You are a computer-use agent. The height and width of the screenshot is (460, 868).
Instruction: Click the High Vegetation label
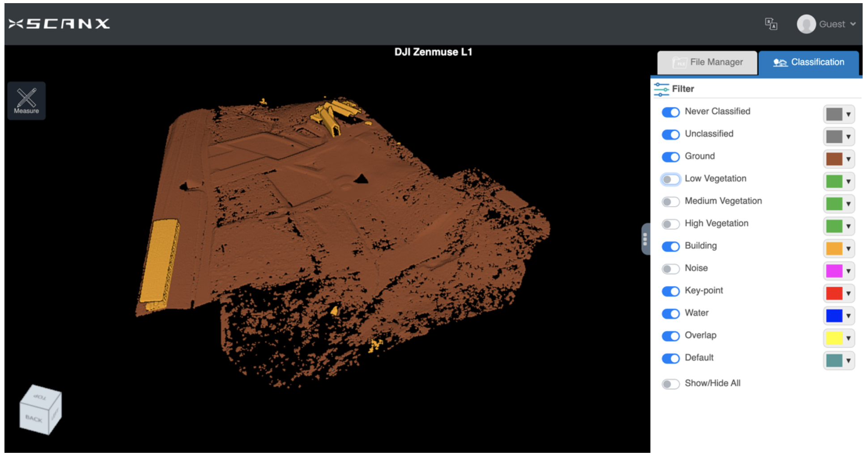click(x=716, y=223)
